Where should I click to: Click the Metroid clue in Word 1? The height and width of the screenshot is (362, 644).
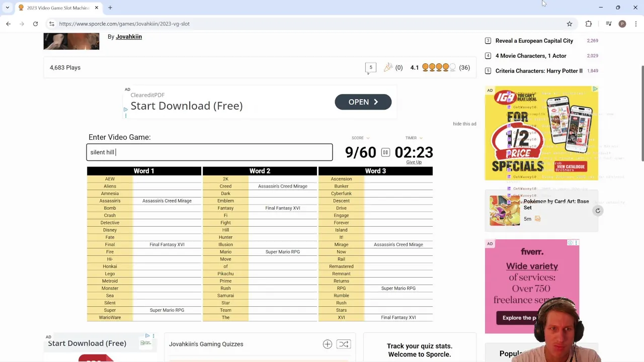point(110,281)
